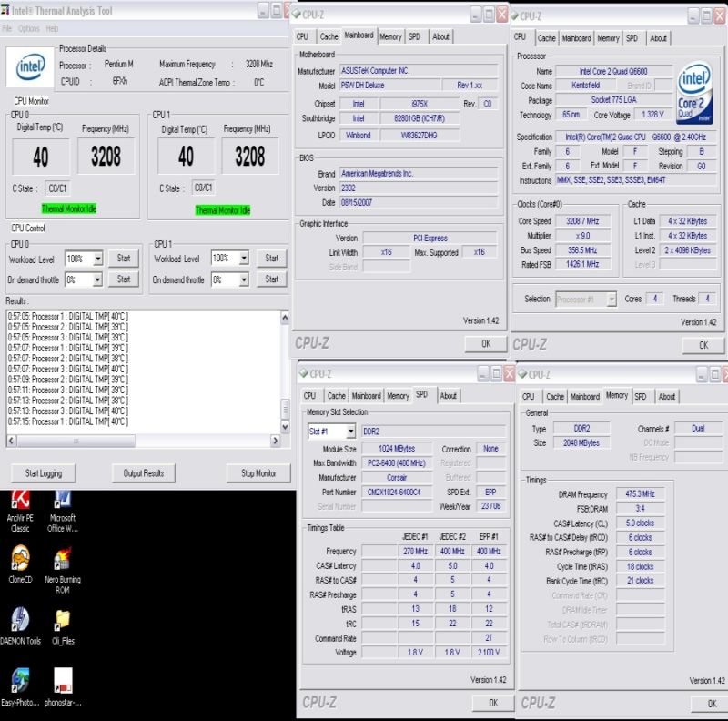Click results list scroll up arrow
The width and height of the screenshot is (728, 721).
coord(285,318)
